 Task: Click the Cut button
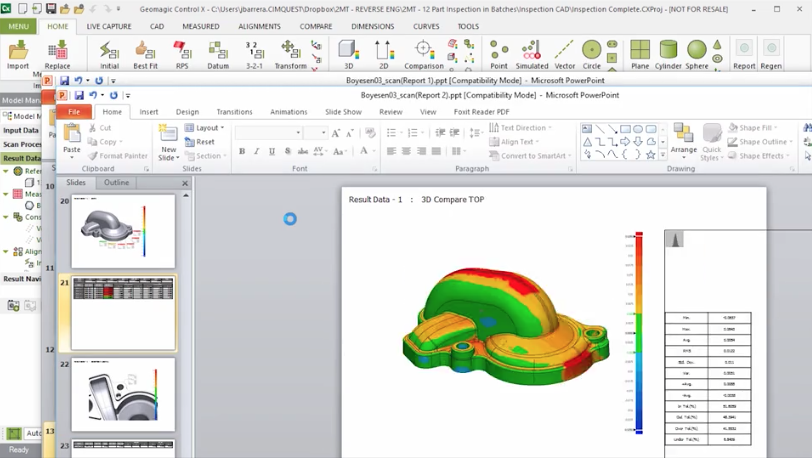[99, 127]
